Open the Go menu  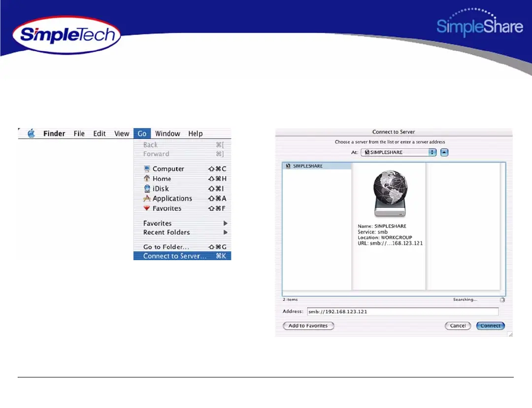(x=142, y=134)
